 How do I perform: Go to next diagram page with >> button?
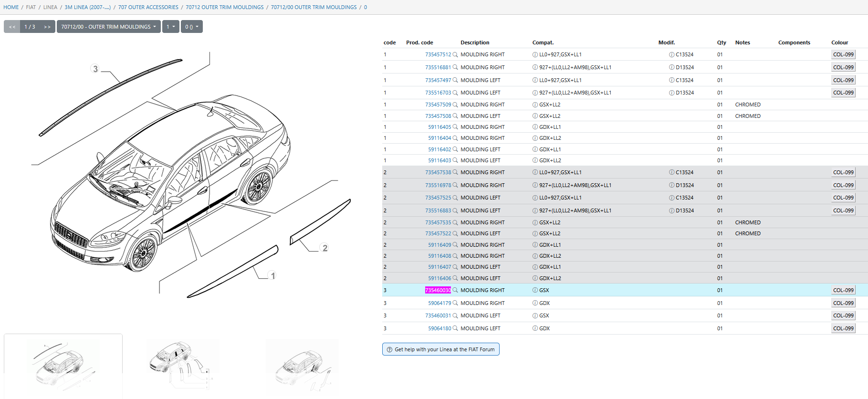point(47,27)
